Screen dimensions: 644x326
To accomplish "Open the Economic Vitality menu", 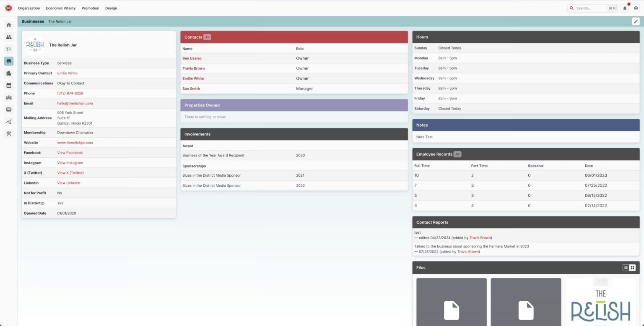I will (x=60, y=8).
